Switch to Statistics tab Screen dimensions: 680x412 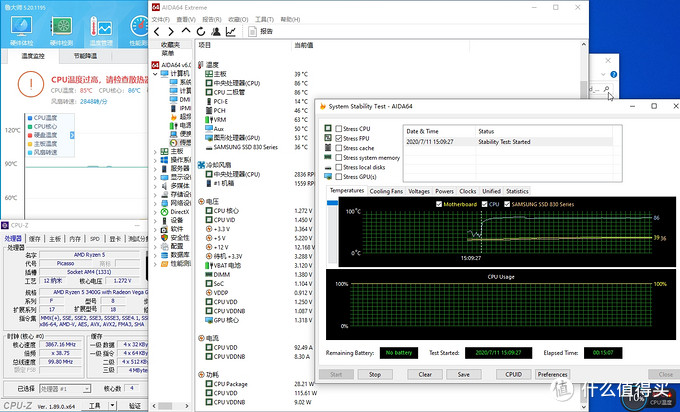pos(517,191)
